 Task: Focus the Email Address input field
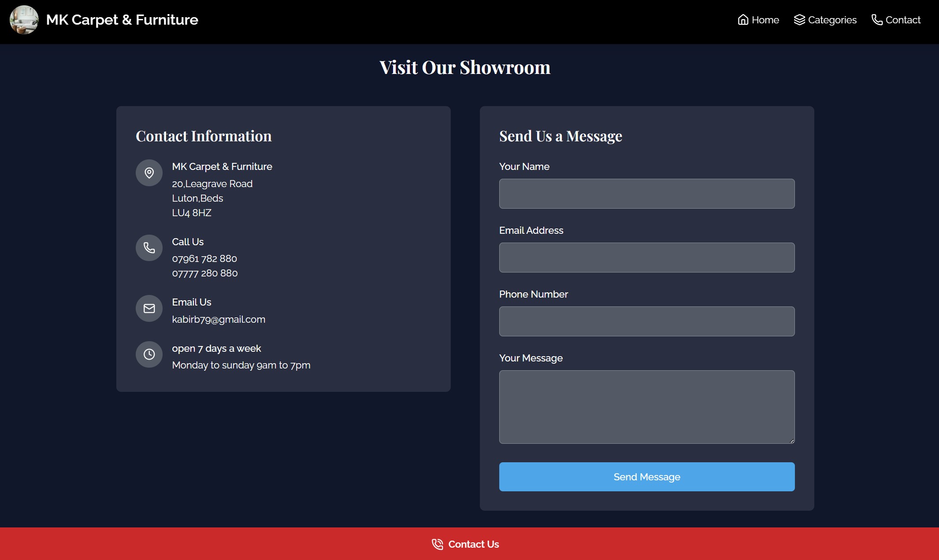[x=646, y=258]
